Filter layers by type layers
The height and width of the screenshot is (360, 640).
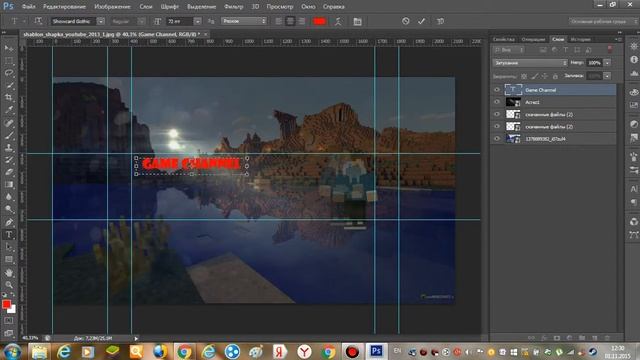click(x=566, y=50)
